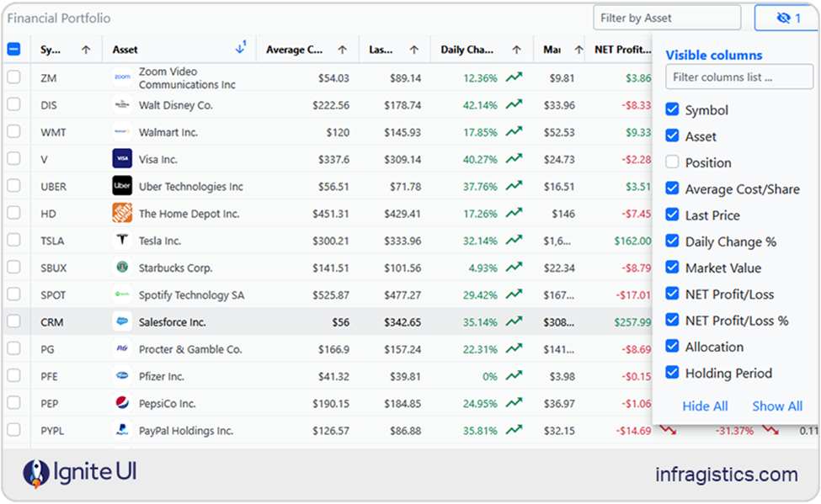The height and width of the screenshot is (504, 821).
Task: Click the Ignite UI rocket logo
Action: [34, 473]
